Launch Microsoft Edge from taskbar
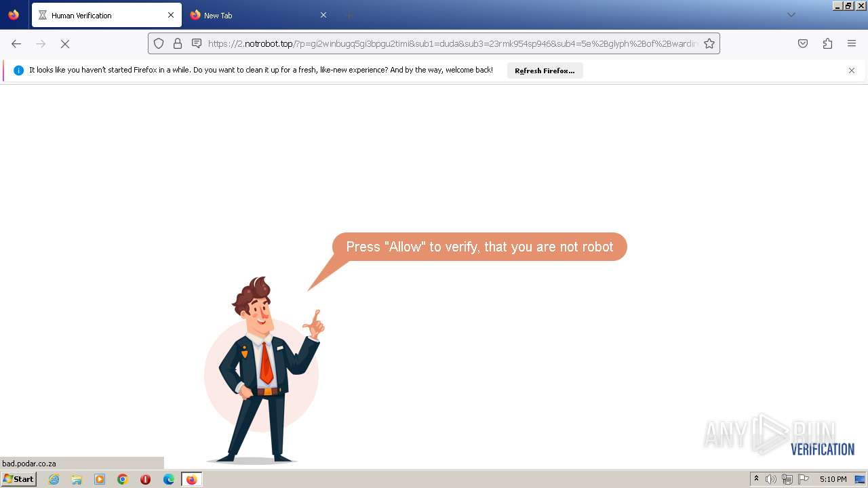 (169, 479)
